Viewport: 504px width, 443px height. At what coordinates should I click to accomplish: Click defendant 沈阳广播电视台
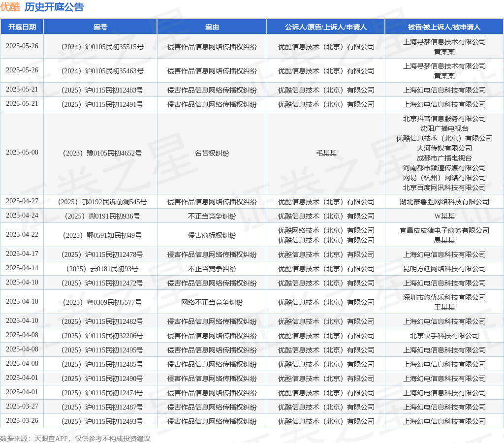click(444, 128)
